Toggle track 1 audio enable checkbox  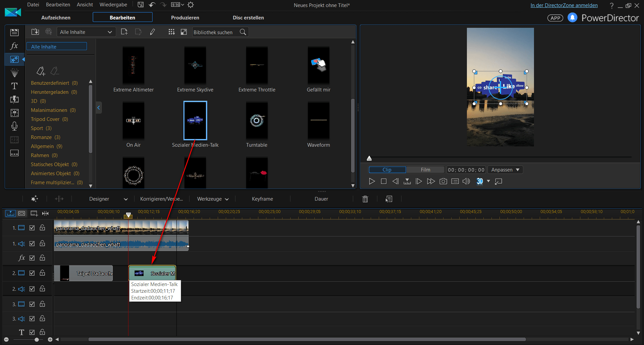pos(32,244)
